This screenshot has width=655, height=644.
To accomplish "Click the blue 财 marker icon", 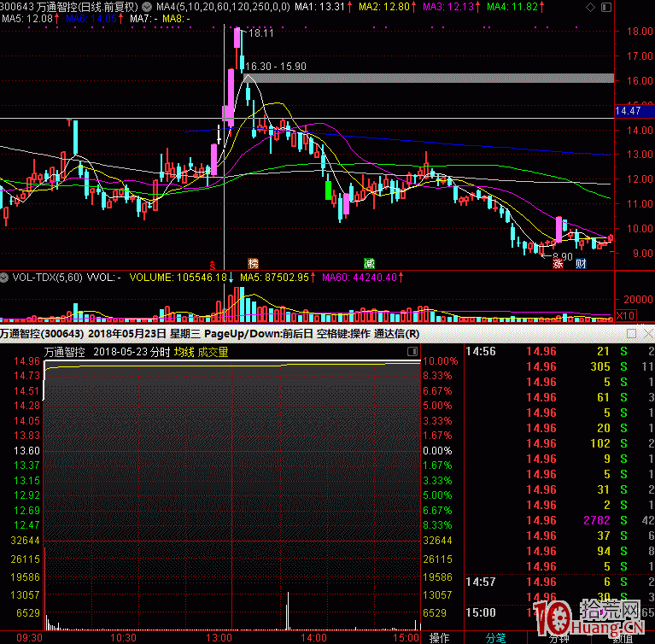I will coord(581,264).
